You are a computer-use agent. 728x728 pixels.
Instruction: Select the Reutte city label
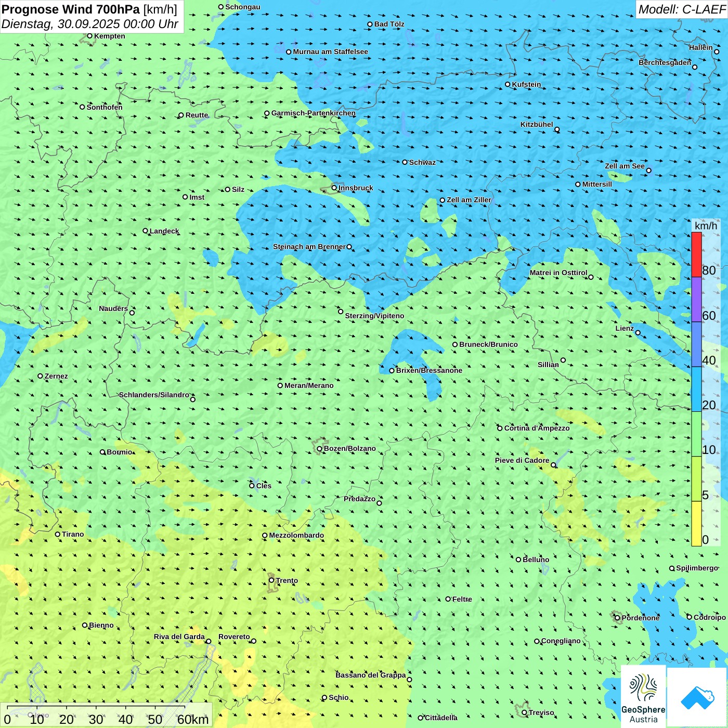(197, 115)
